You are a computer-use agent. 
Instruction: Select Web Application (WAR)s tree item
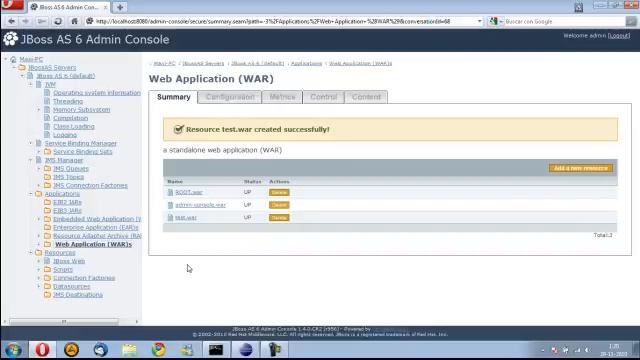(x=93, y=244)
